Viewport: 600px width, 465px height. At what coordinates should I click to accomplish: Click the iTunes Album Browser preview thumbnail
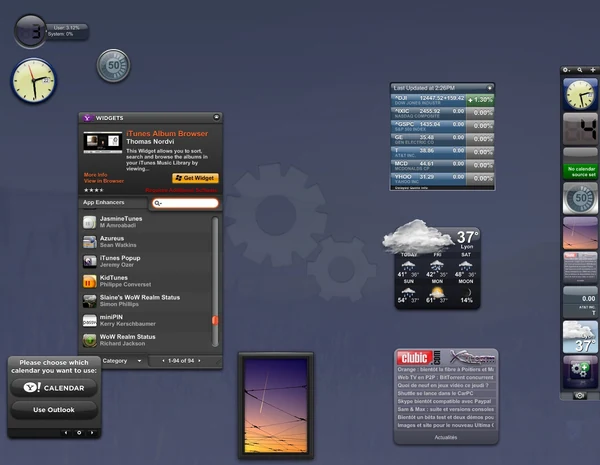[103, 142]
